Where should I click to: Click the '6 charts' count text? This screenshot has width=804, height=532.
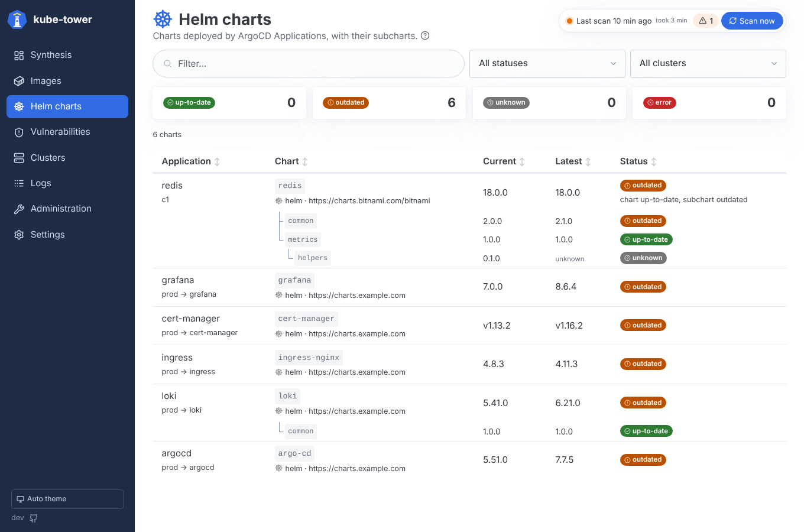tap(167, 135)
